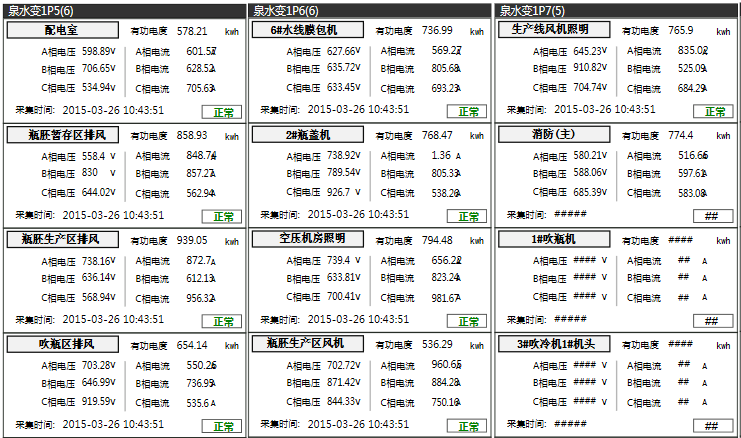Click the 正常 status indicator for 配电室
The height and width of the screenshot is (438, 741).
coord(221,112)
